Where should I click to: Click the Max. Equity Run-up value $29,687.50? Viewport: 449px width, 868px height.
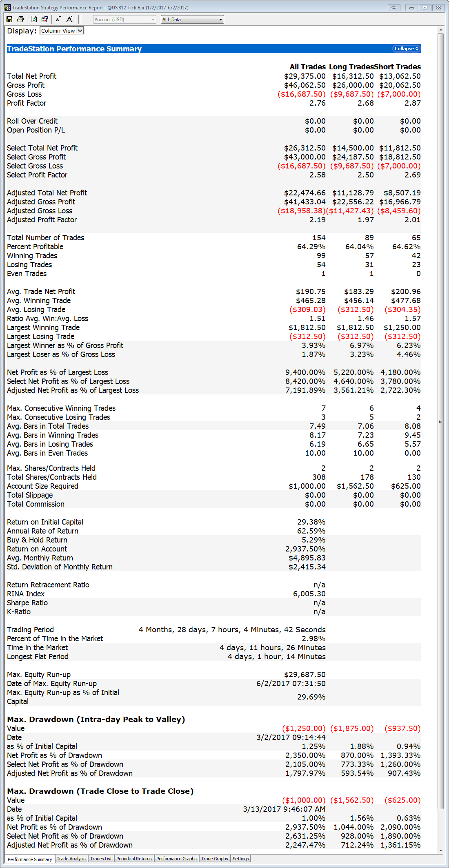[x=305, y=675]
